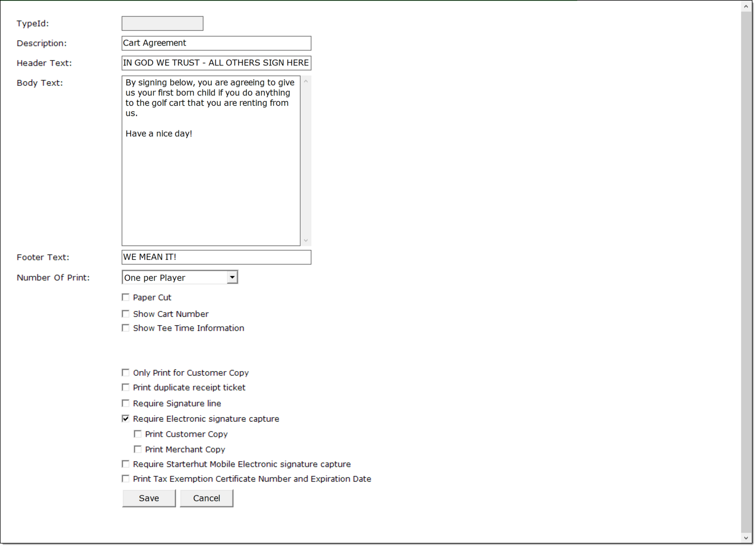This screenshot has height=547, width=756.
Task: Open the Number Of Print dropdown
Action: (180, 277)
